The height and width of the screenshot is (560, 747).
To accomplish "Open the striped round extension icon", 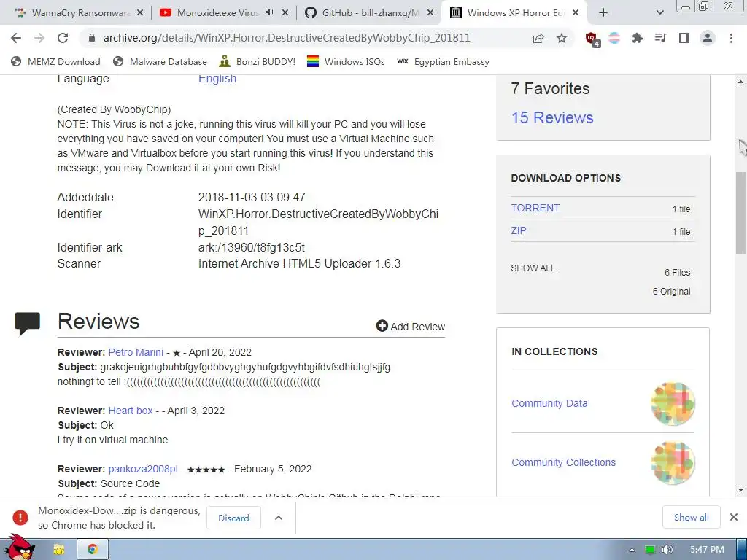I will (x=614, y=38).
